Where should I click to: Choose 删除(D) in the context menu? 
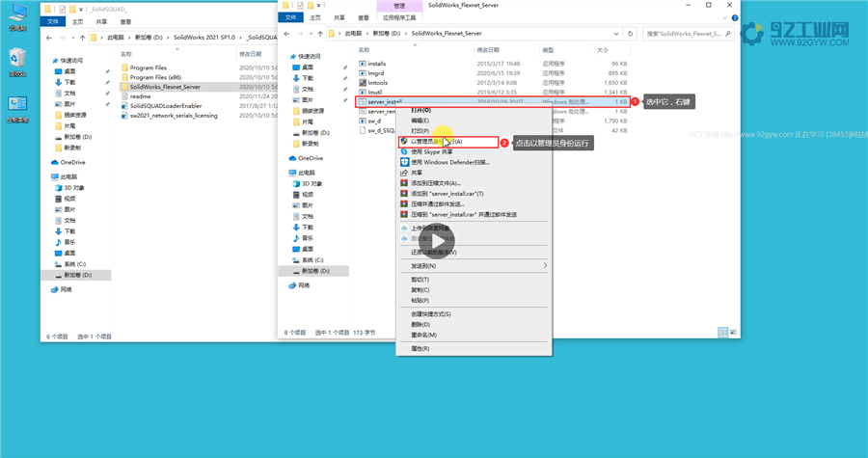click(420, 325)
